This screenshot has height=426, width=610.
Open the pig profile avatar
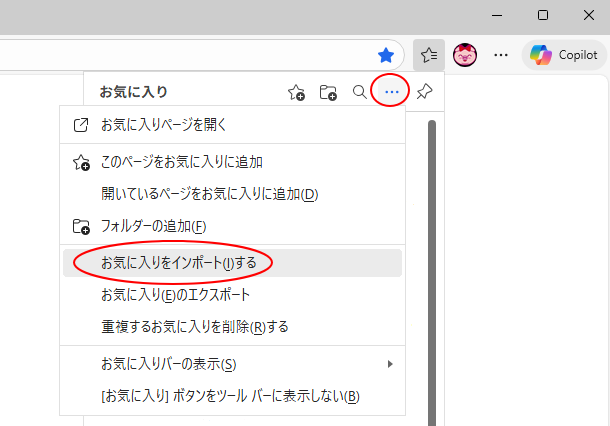point(465,55)
